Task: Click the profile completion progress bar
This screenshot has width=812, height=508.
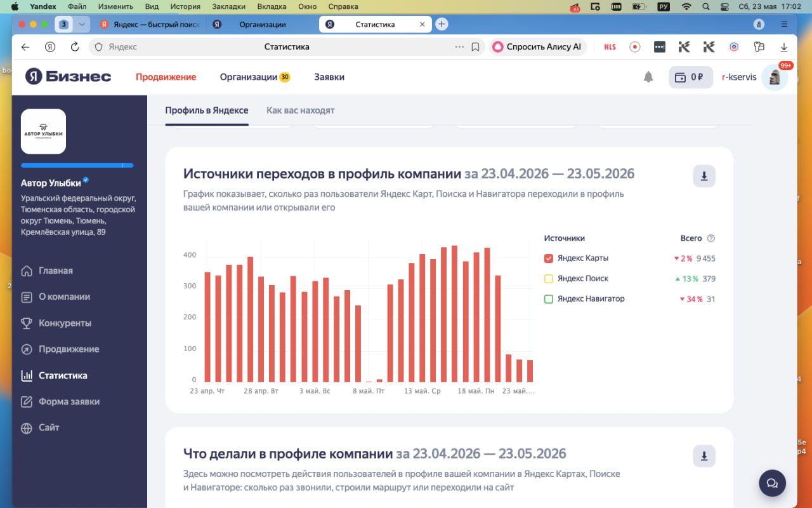Action: click(77, 165)
